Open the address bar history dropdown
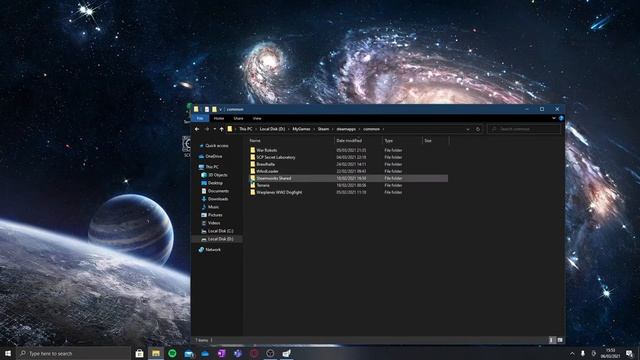The image size is (640, 360). (468, 129)
